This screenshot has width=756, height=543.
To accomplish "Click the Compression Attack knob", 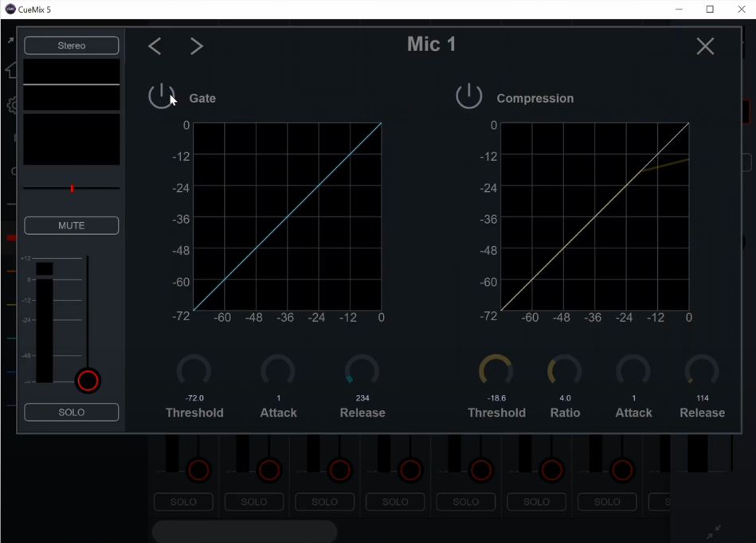I will tap(633, 371).
